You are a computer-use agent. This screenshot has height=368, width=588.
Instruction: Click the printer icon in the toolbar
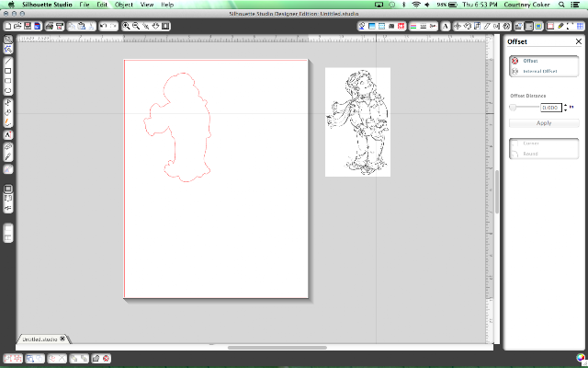click(x=50, y=26)
